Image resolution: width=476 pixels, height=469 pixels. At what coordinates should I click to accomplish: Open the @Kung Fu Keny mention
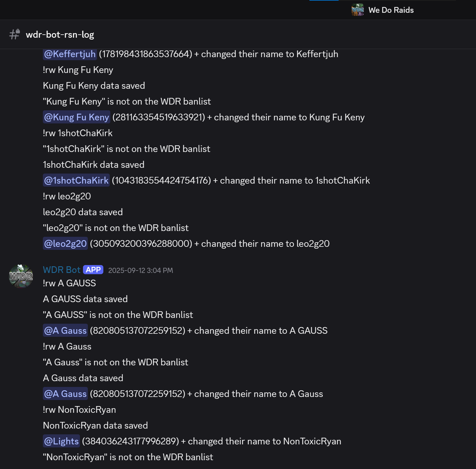pos(77,117)
